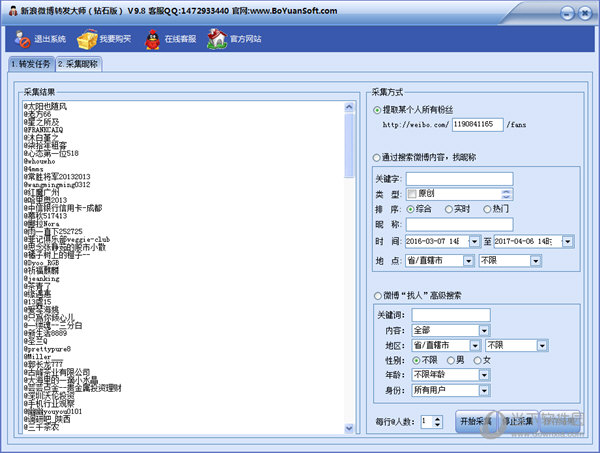Open the 官方网站 house icon
Image resolution: width=600 pixels, height=453 pixels.
pos(217,39)
